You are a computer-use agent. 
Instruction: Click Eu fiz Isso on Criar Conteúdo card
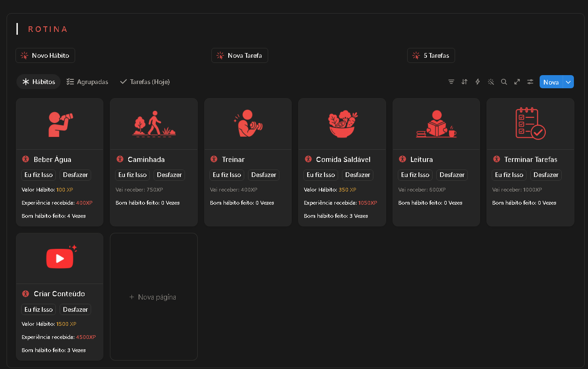[39, 309]
